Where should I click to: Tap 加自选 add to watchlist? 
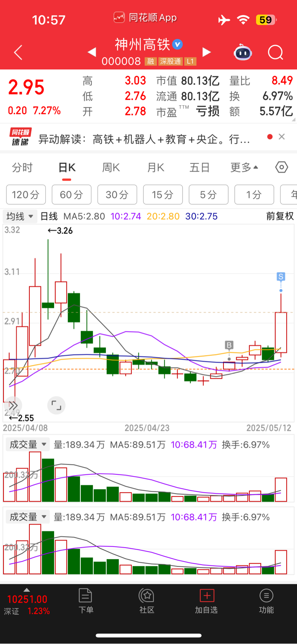click(207, 601)
